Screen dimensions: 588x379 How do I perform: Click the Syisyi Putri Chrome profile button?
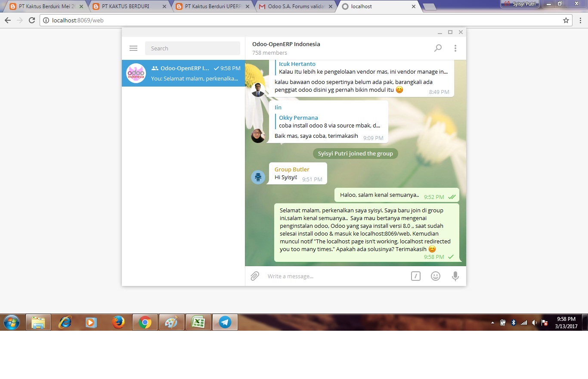tap(520, 3)
